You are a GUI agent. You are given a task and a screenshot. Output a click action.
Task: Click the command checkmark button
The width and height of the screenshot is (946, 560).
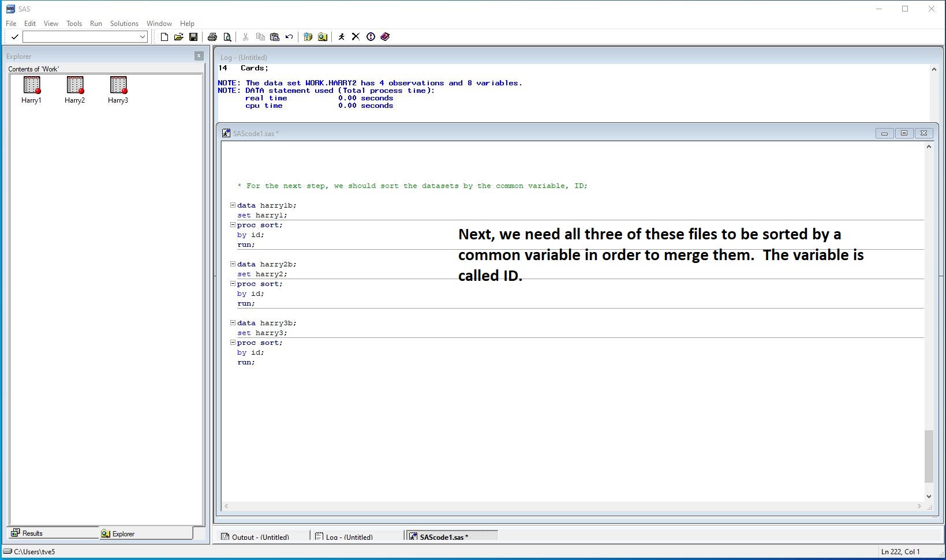pos(15,37)
